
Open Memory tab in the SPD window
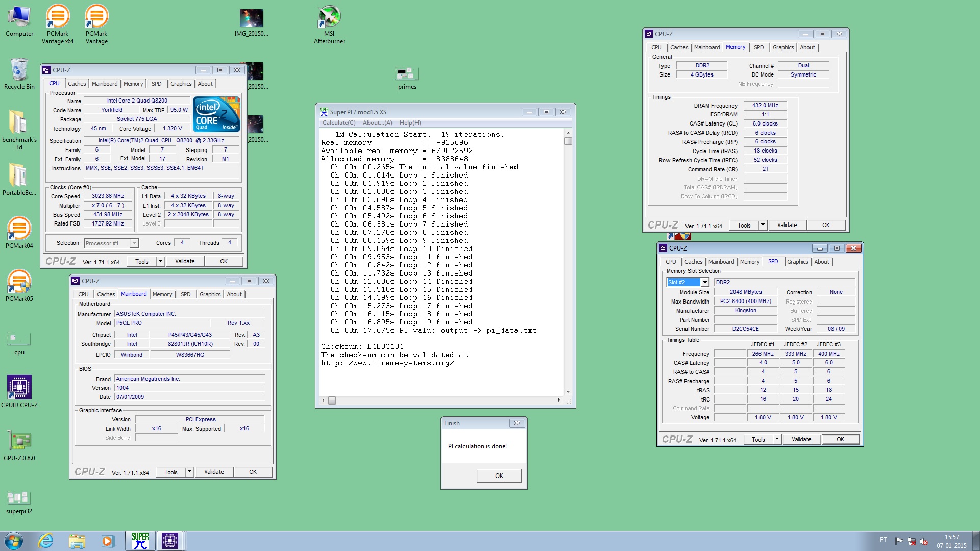[749, 262]
